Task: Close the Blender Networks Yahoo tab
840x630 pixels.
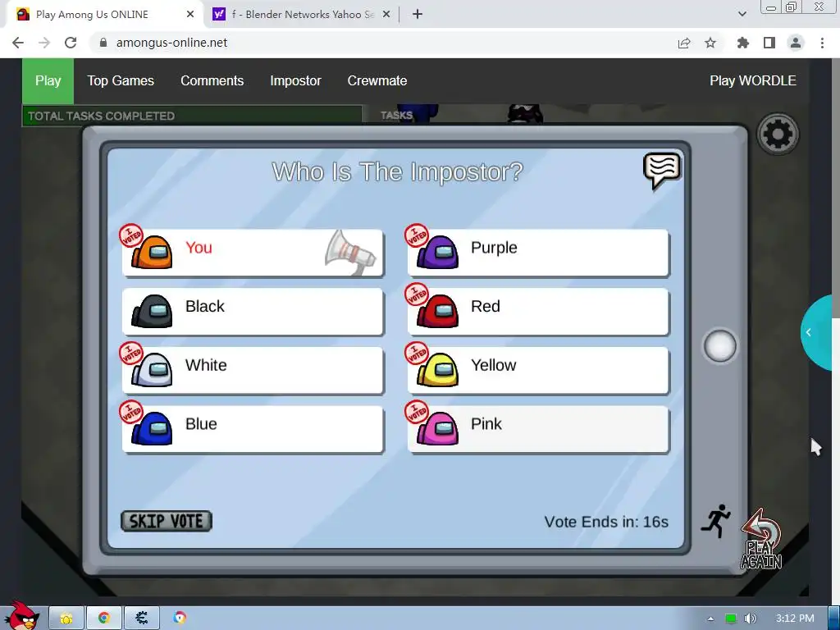Action: tap(386, 15)
